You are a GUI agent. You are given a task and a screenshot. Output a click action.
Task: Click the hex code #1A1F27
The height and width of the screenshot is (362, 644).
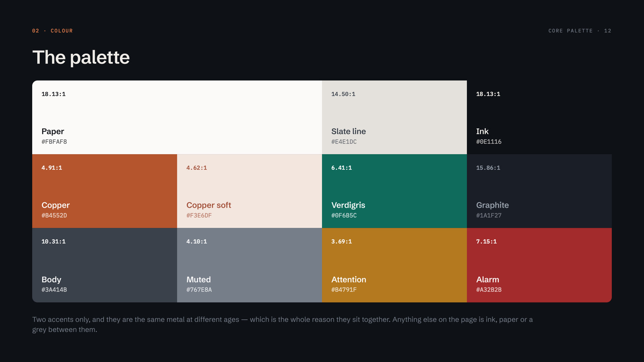coord(489,216)
